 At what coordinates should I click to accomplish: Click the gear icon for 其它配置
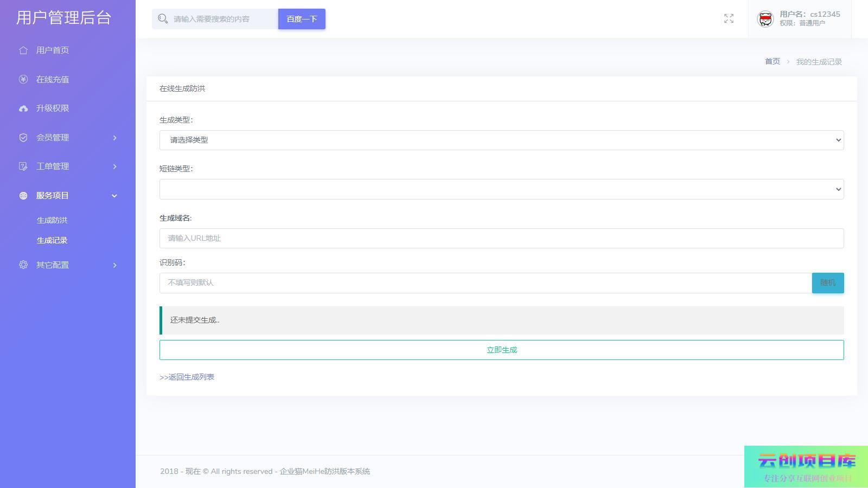pos(23,265)
